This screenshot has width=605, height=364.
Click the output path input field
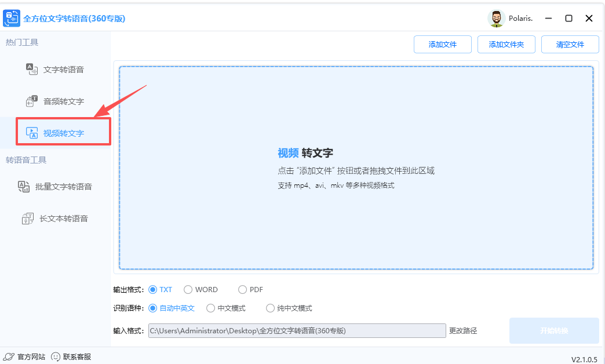pos(296,330)
